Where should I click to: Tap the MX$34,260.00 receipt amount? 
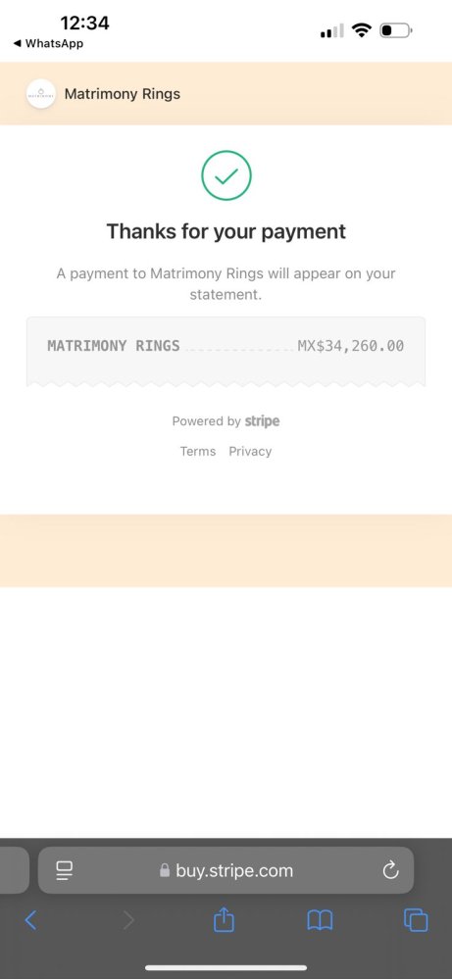pyautogui.click(x=351, y=346)
